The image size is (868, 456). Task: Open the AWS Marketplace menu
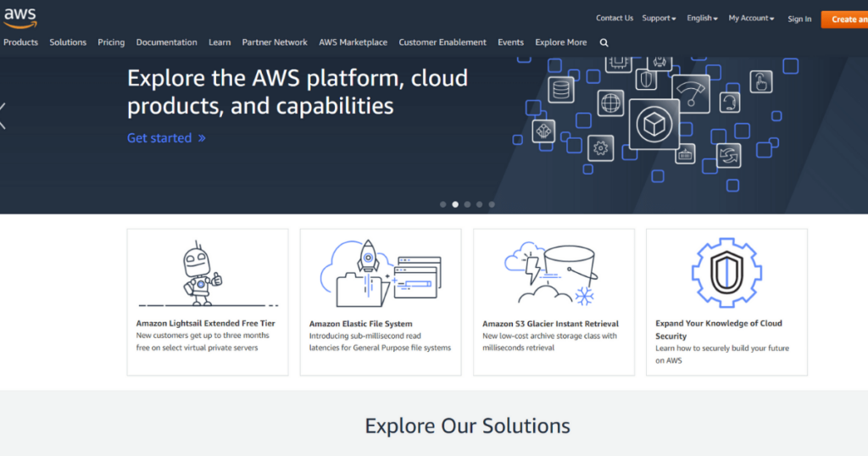(x=353, y=42)
